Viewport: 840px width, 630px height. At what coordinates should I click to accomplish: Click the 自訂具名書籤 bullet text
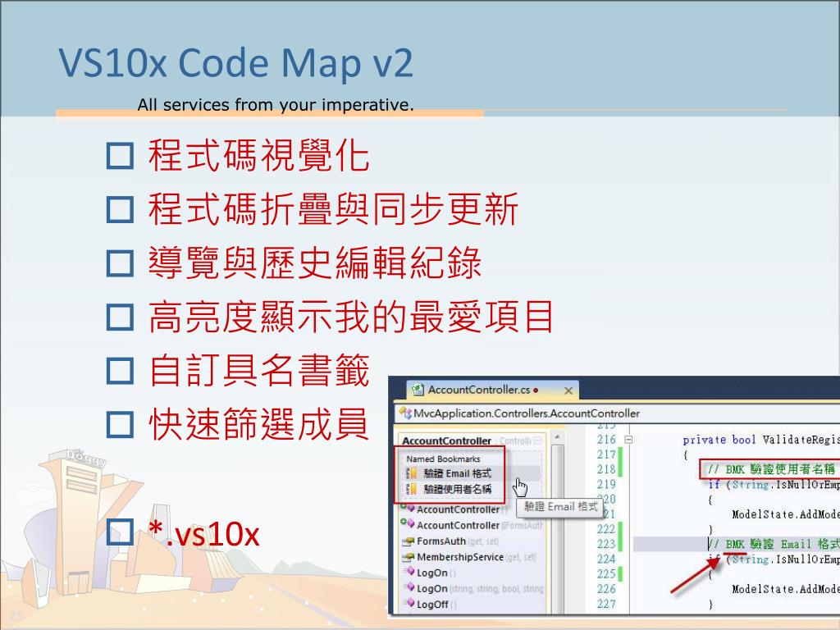click(x=258, y=370)
